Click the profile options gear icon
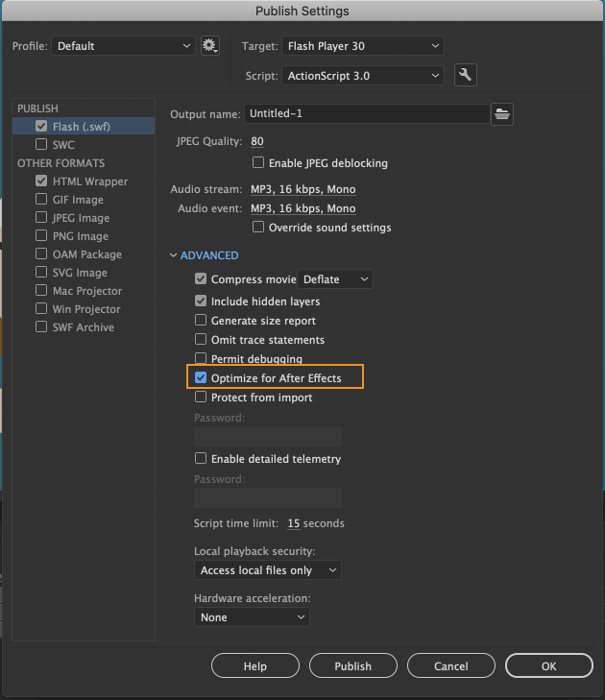Screen dimensions: 605x700 click(x=210, y=45)
